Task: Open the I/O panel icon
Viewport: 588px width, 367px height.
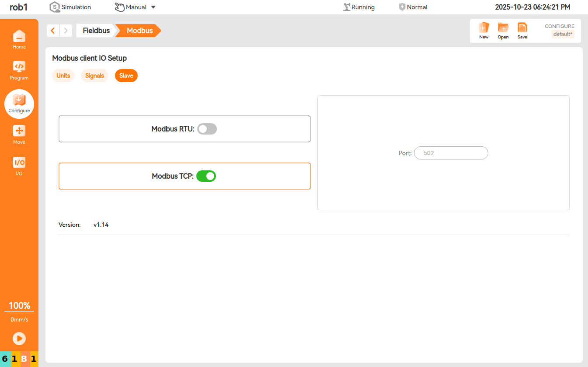Action: click(19, 163)
